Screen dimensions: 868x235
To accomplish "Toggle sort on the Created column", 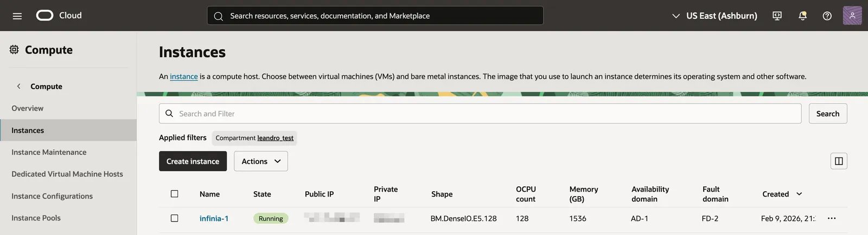I will 799,194.
